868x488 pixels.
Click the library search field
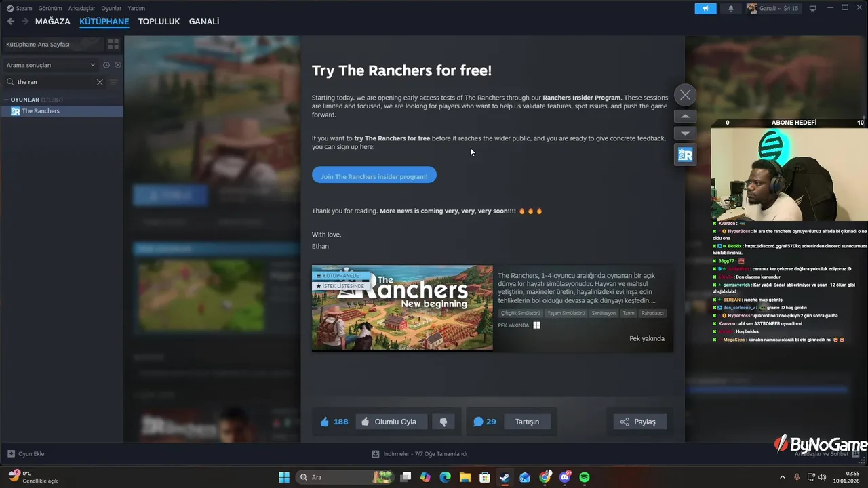tap(54, 82)
